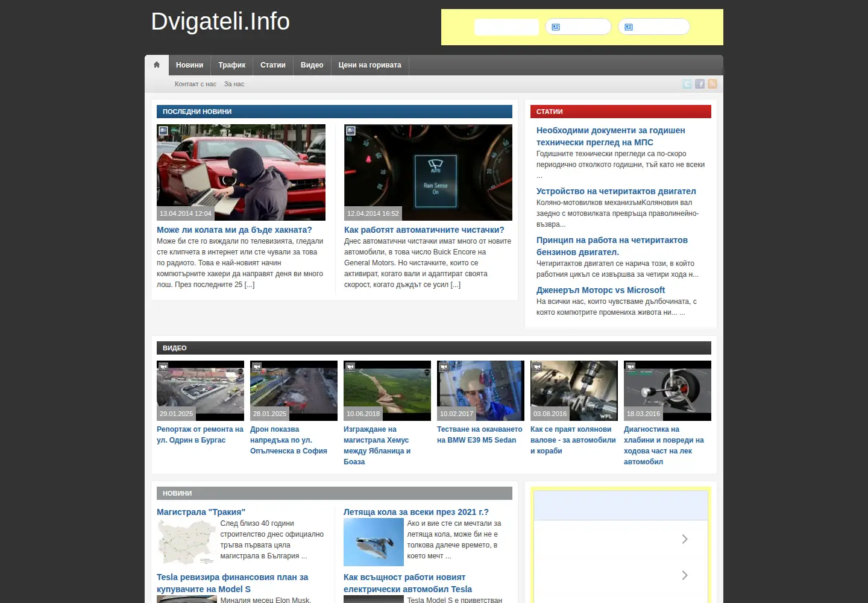The image size is (868, 603).
Task: Open the lower chevron arrow in sidebar ad
Action: (685, 575)
